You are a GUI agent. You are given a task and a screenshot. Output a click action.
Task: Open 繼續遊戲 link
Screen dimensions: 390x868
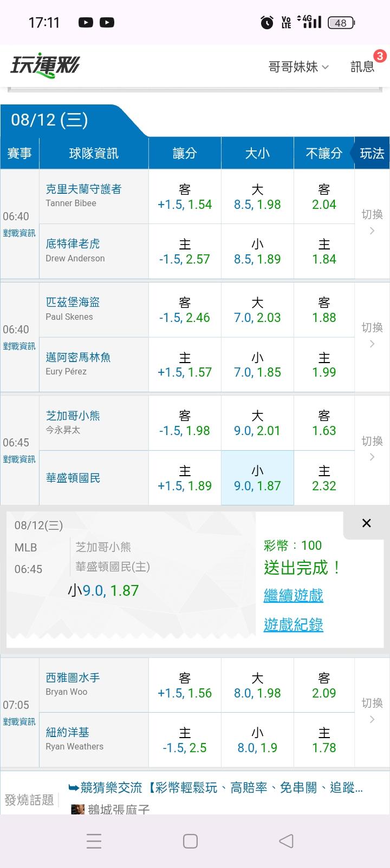pyautogui.click(x=293, y=596)
